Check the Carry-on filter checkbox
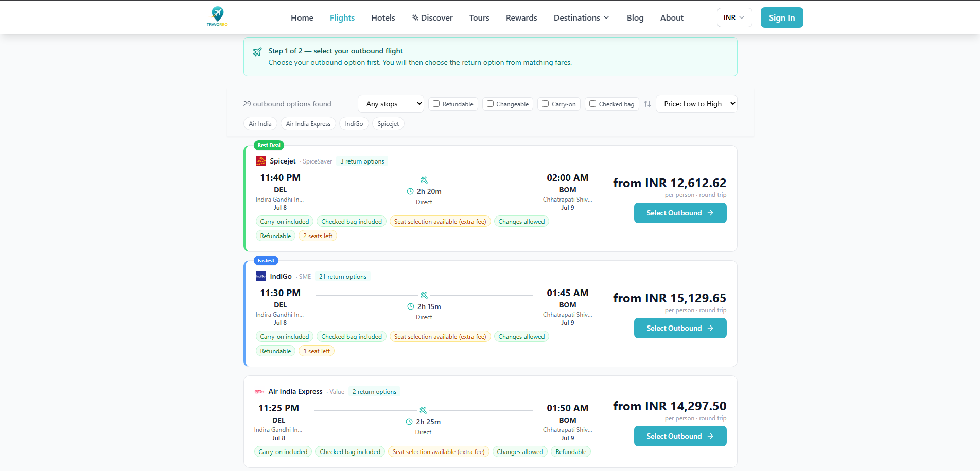 click(546, 103)
